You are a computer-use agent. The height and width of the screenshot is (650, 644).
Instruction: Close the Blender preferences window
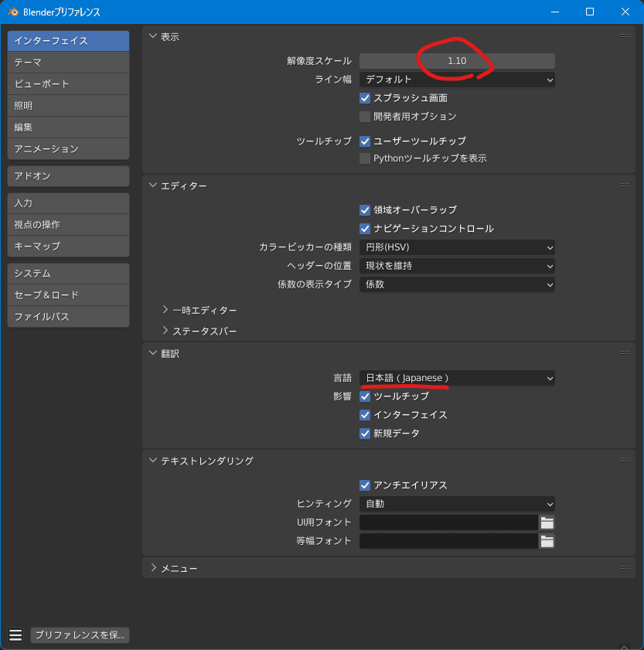[x=625, y=12]
